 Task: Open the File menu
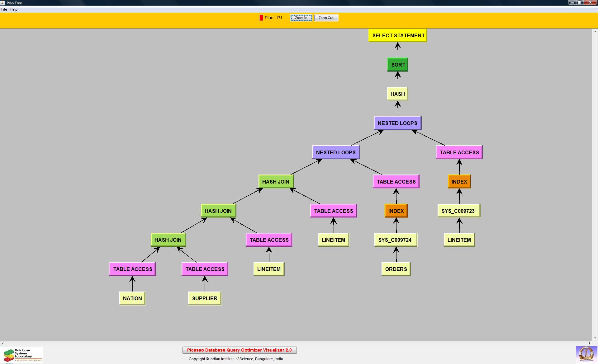[x=4, y=9]
